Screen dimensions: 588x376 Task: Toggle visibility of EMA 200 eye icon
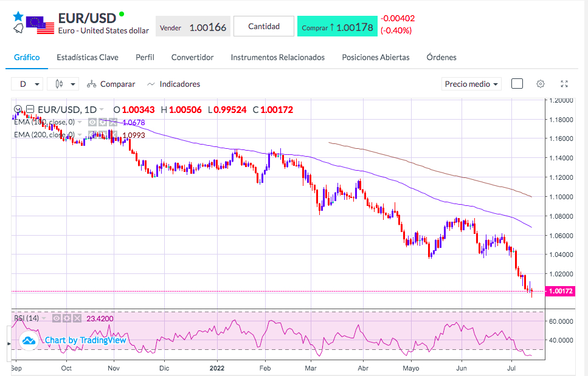point(92,135)
